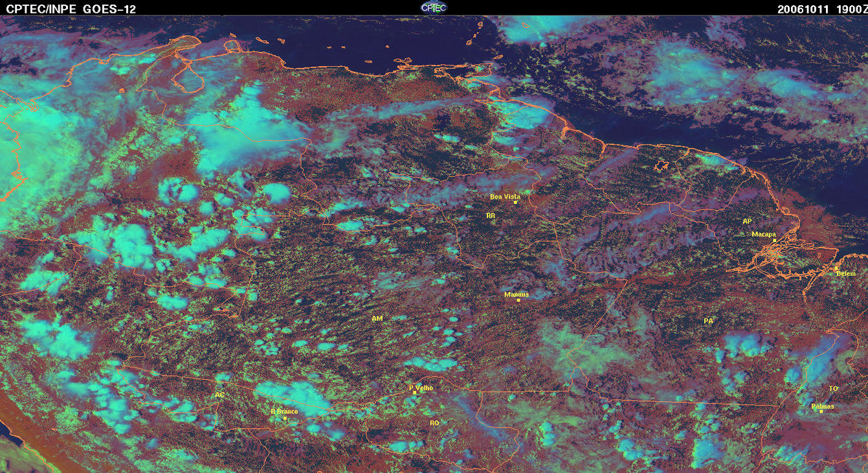Click the AP state label
The width and height of the screenshot is (868, 473).
[x=747, y=221]
